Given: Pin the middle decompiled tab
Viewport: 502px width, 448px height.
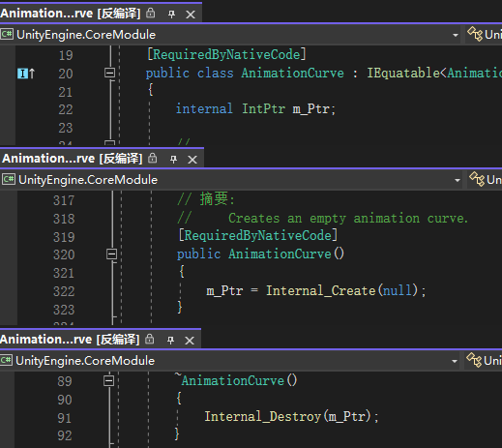Looking at the screenshot, I should pyautogui.click(x=173, y=160).
